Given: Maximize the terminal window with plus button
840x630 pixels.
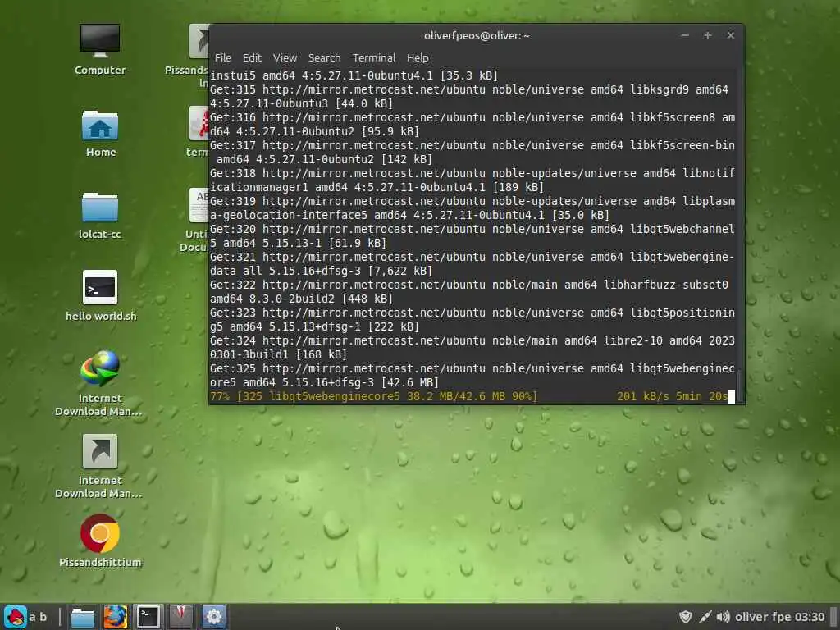Looking at the screenshot, I should [707, 35].
